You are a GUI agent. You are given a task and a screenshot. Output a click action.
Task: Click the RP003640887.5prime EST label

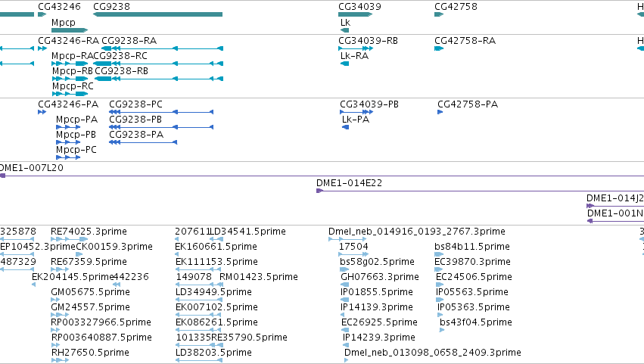pos(101,338)
